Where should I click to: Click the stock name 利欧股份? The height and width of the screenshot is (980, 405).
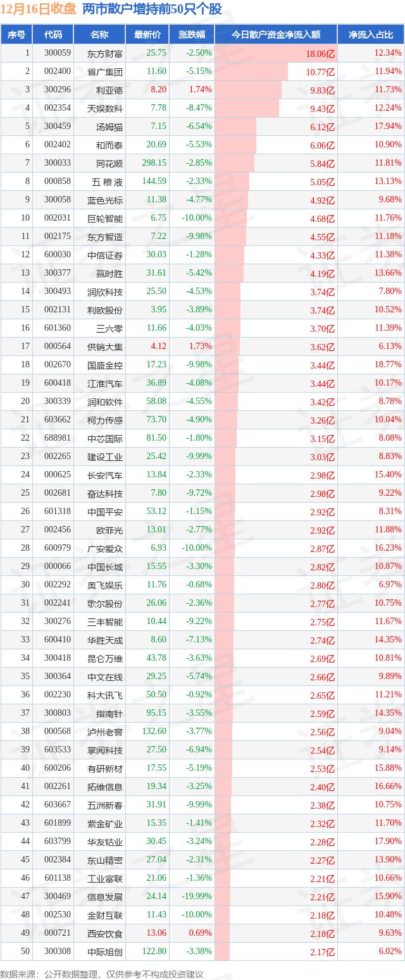105,310
